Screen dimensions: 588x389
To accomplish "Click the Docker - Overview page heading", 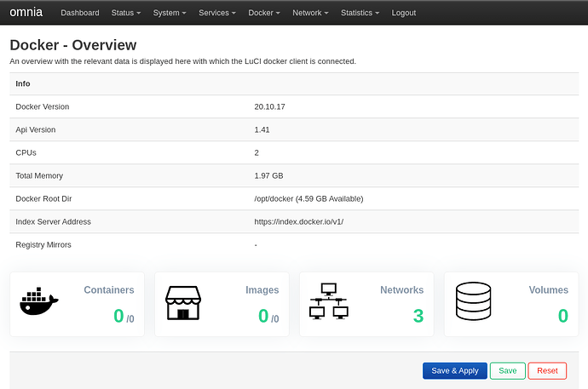I will tap(73, 45).
